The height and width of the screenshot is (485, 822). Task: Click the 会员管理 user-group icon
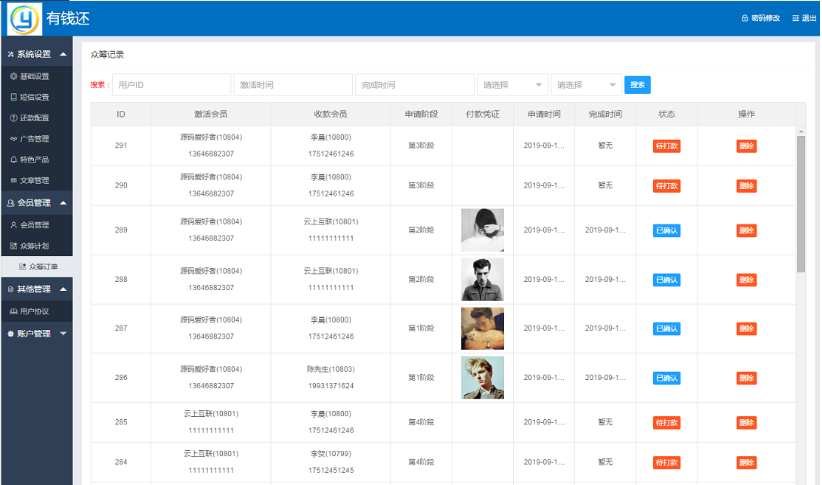(x=10, y=203)
